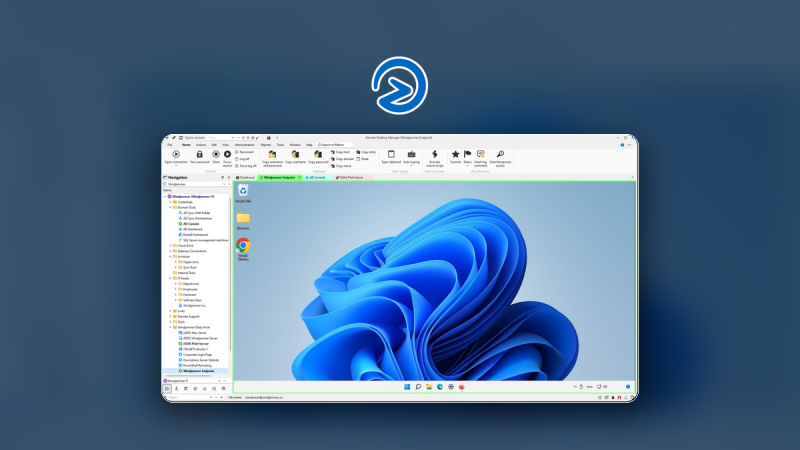The width and height of the screenshot is (800, 450).
Task: Click the Auto typing keyboard icon
Action: [411, 154]
